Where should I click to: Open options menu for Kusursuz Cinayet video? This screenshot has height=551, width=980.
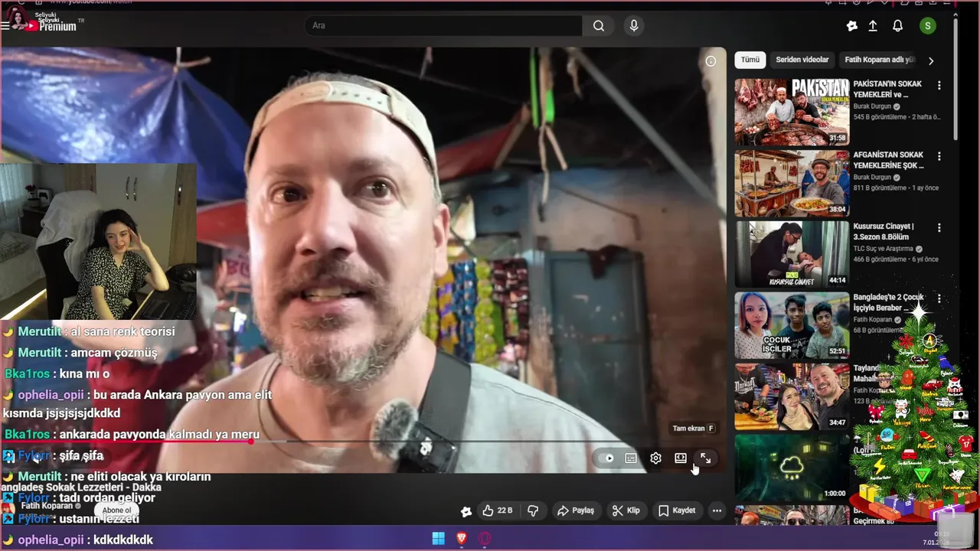pos(939,228)
